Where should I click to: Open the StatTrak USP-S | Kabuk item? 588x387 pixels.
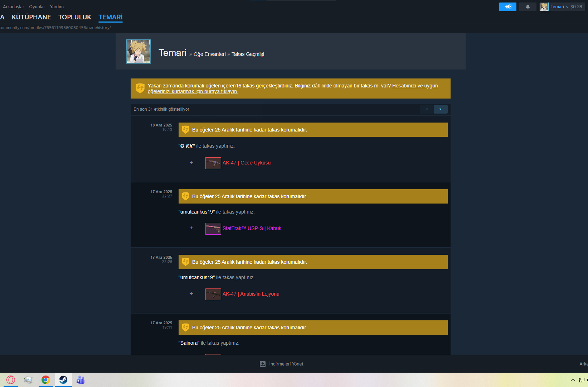pyautogui.click(x=252, y=228)
